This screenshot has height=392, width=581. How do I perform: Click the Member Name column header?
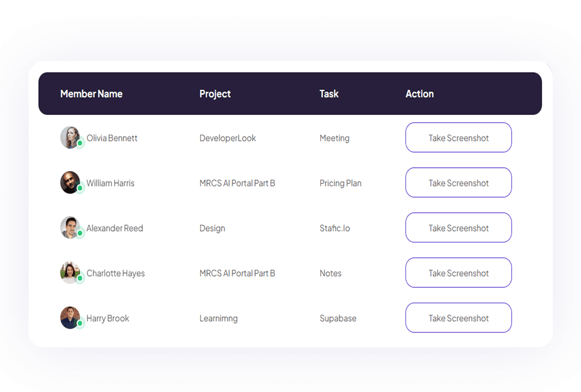pyautogui.click(x=91, y=94)
